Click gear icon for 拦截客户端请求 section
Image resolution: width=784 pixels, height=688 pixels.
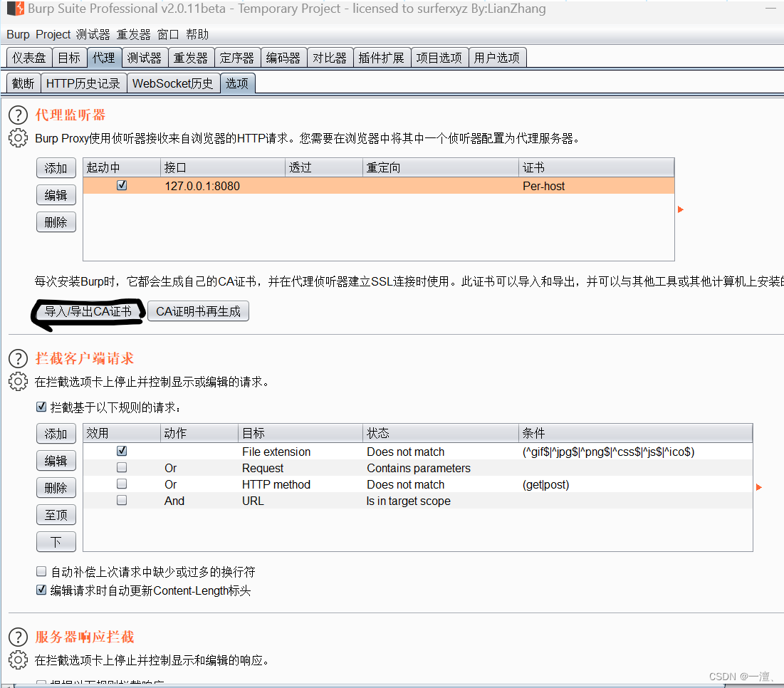coord(18,382)
